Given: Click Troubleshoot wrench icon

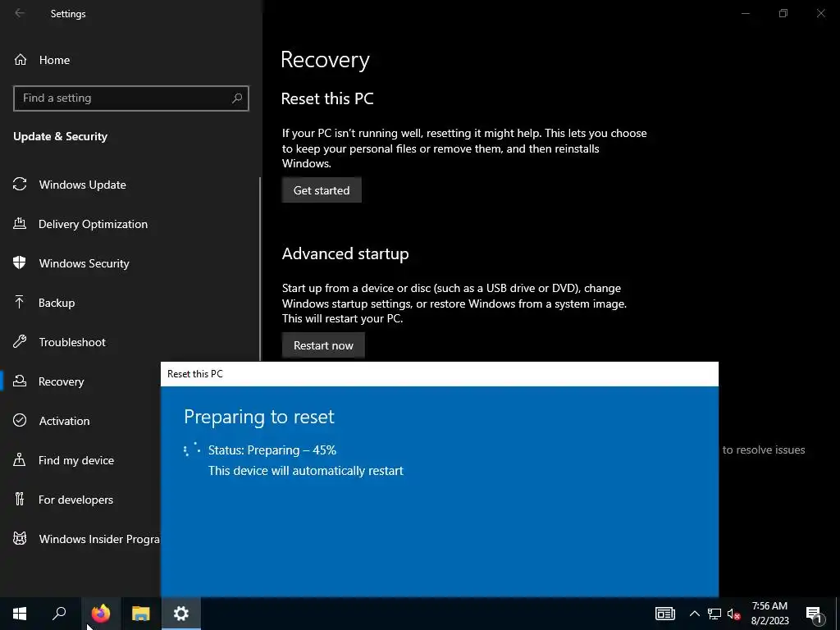Looking at the screenshot, I should [20, 341].
